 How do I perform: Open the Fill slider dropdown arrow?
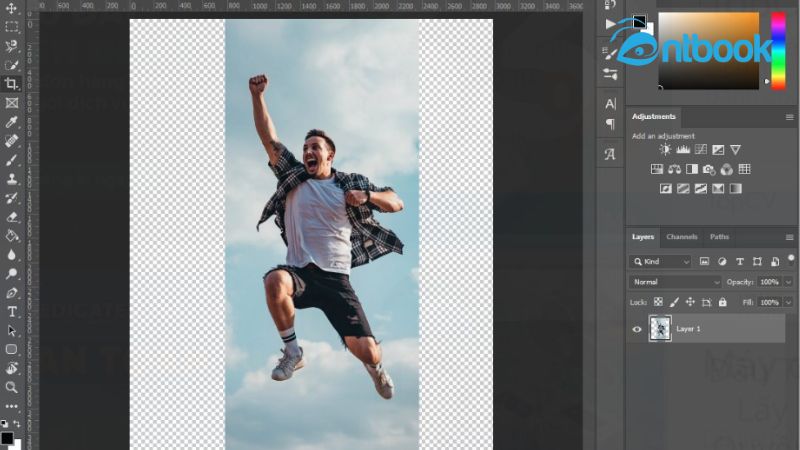(788, 303)
